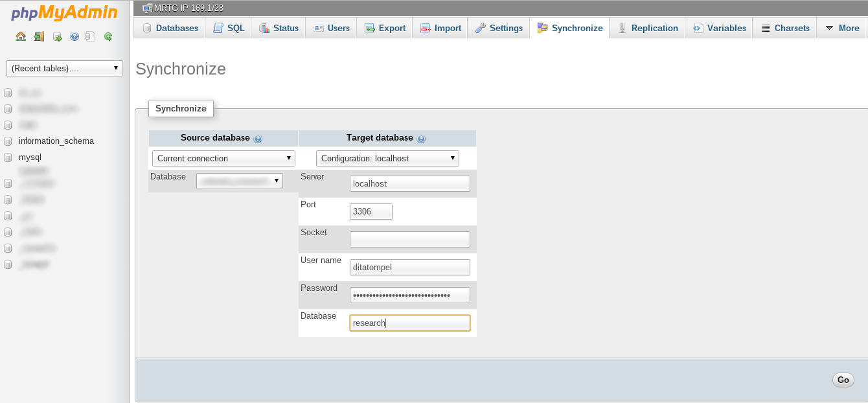This screenshot has width=868, height=403.
Task: Open the Configuration: localhost target dropdown
Action: tap(387, 158)
